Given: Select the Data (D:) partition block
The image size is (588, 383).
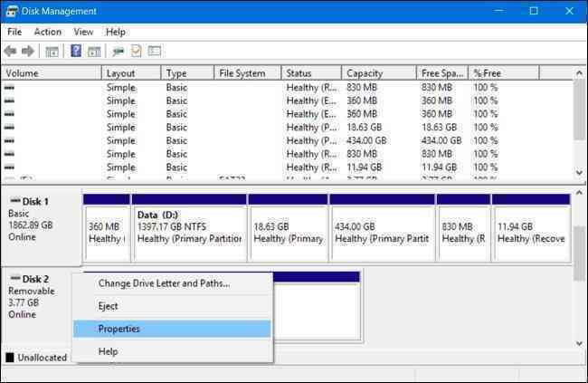Looking at the screenshot, I should point(189,227).
